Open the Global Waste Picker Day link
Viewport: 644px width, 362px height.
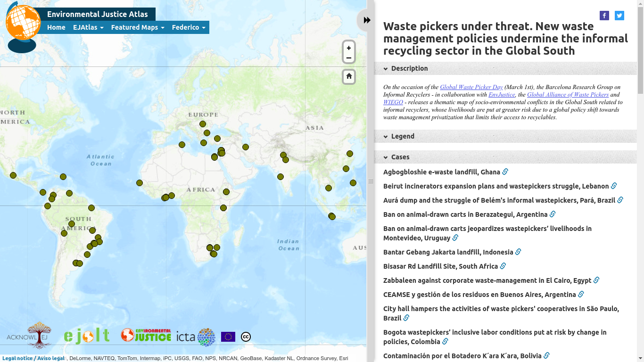(471, 87)
